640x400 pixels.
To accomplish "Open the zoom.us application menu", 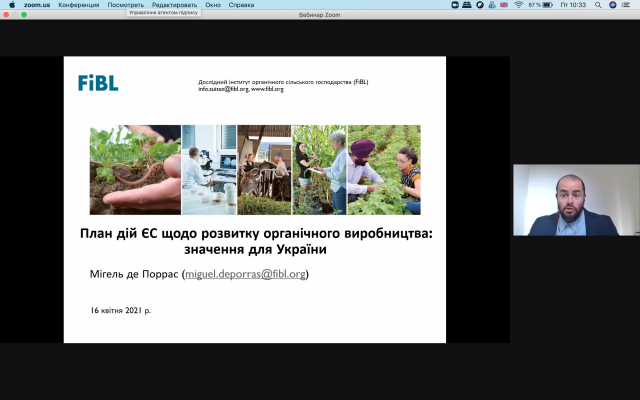I will coord(37,5).
